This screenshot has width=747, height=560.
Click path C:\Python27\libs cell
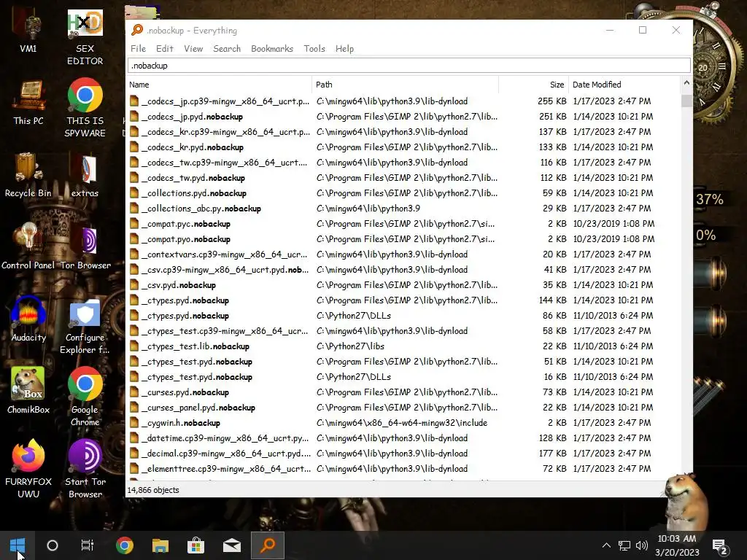coord(350,346)
